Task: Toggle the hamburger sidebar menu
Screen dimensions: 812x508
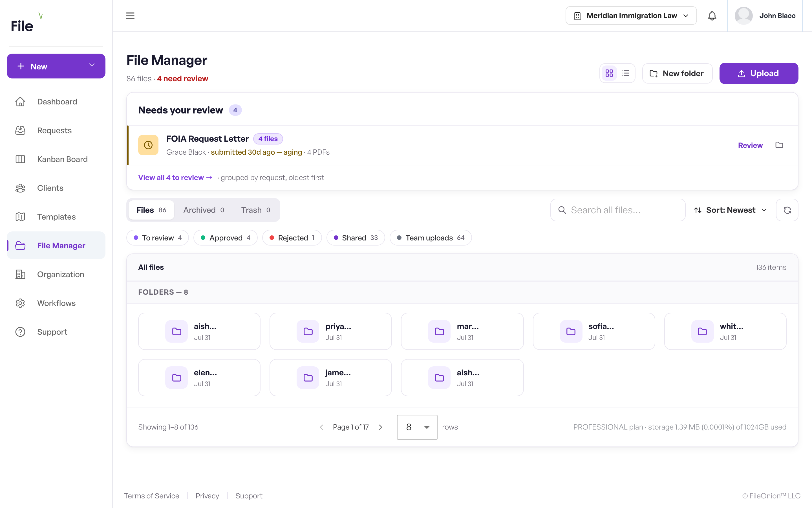Action: 130,16
